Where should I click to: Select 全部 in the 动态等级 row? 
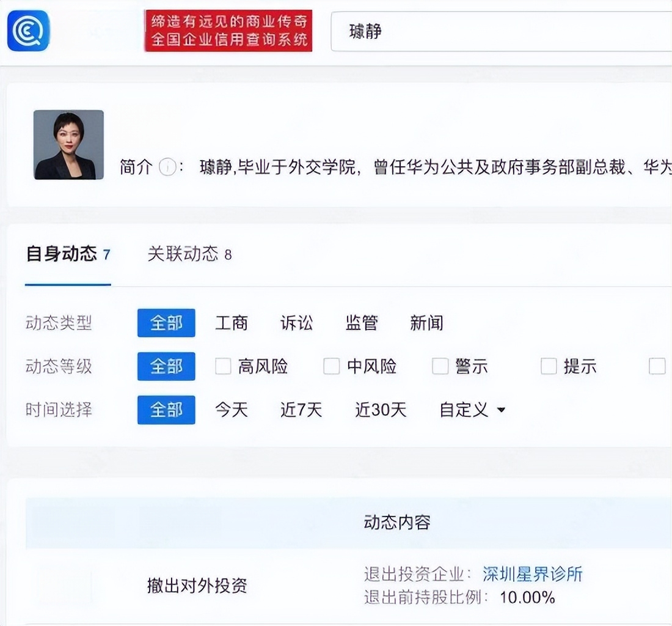point(166,366)
